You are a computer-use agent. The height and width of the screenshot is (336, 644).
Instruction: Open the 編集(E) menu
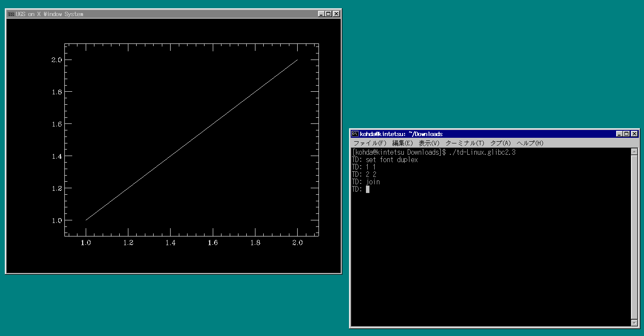pos(402,143)
